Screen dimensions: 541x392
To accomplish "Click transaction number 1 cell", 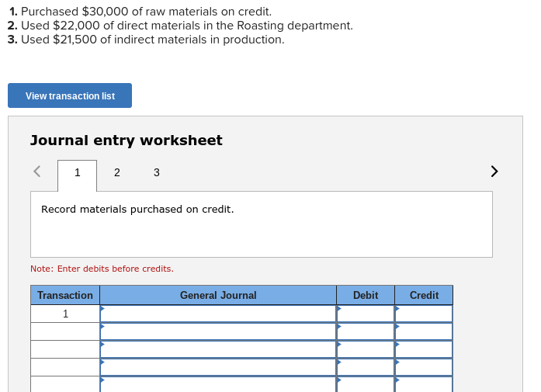I will coord(65,314).
